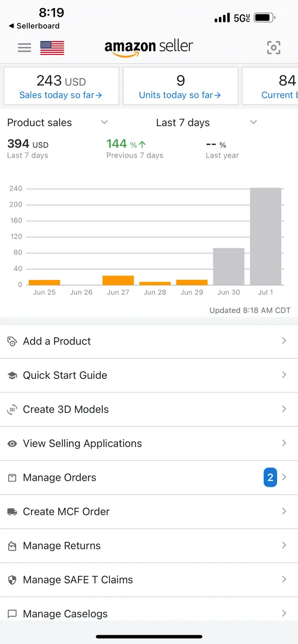Tap the truck icon for MCF Order

pyautogui.click(x=12, y=512)
